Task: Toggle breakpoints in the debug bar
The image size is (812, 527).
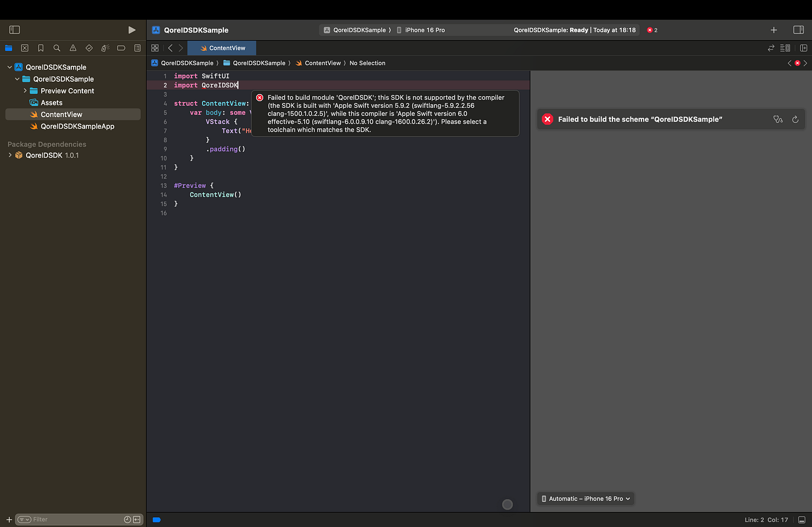Action: (157, 519)
